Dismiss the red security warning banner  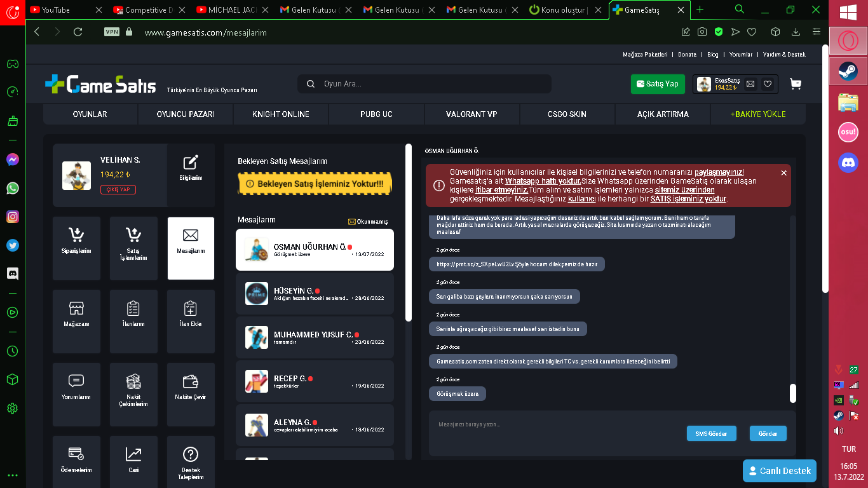(x=783, y=173)
